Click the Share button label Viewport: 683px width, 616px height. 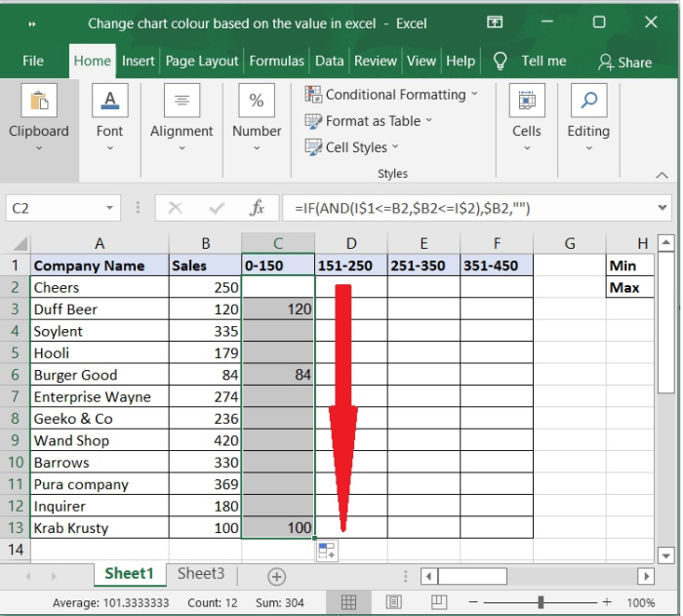pyautogui.click(x=635, y=62)
